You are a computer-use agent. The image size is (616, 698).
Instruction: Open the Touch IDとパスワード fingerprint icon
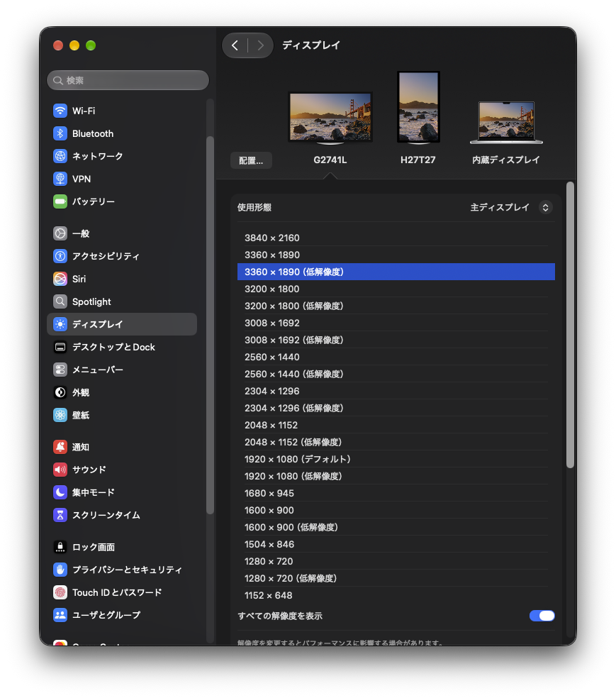pos(60,593)
